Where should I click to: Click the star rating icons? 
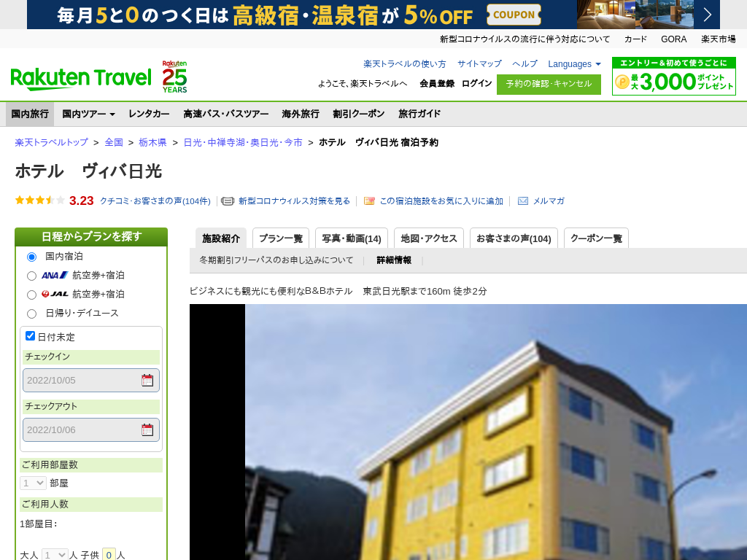(39, 201)
